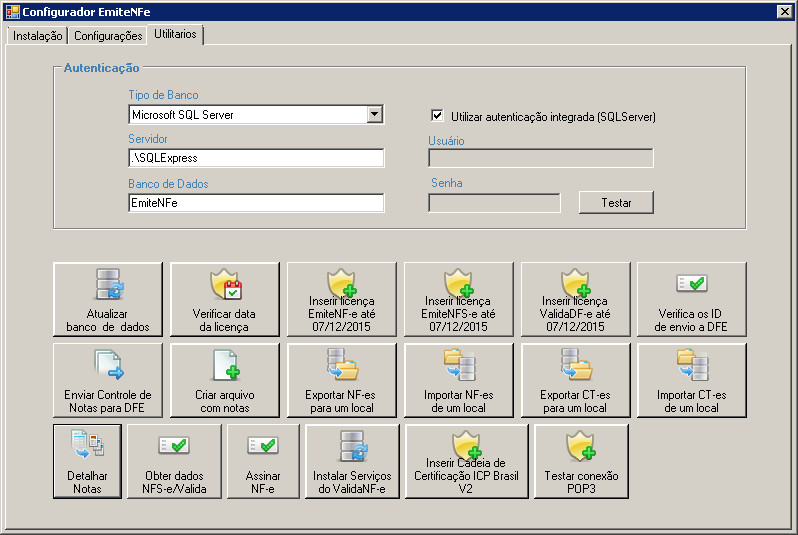Click the Inserir licença EmiteNFS-e shield icon
Viewport: 798px width, 535px height.
[459, 283]
